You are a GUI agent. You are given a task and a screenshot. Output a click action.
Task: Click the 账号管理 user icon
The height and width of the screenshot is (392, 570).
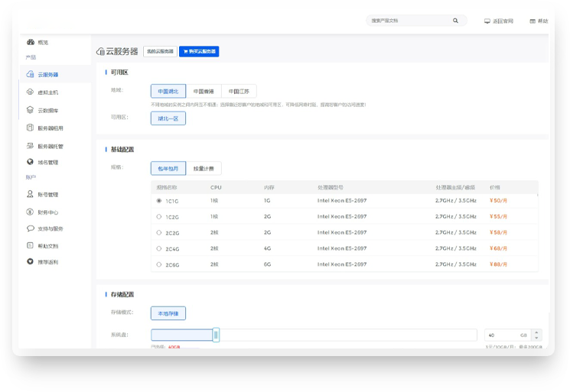[30, 194]
